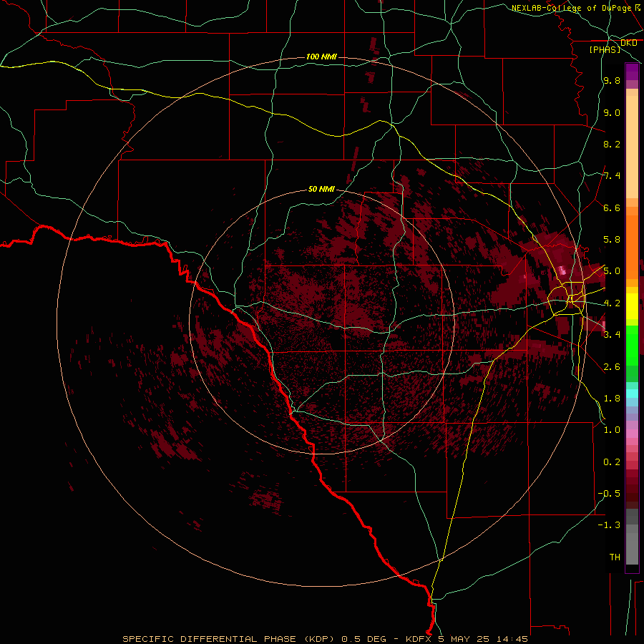Click the 4.2 value on color scale
This screenshot has width=644, height=644.
[x=612, y=303]
